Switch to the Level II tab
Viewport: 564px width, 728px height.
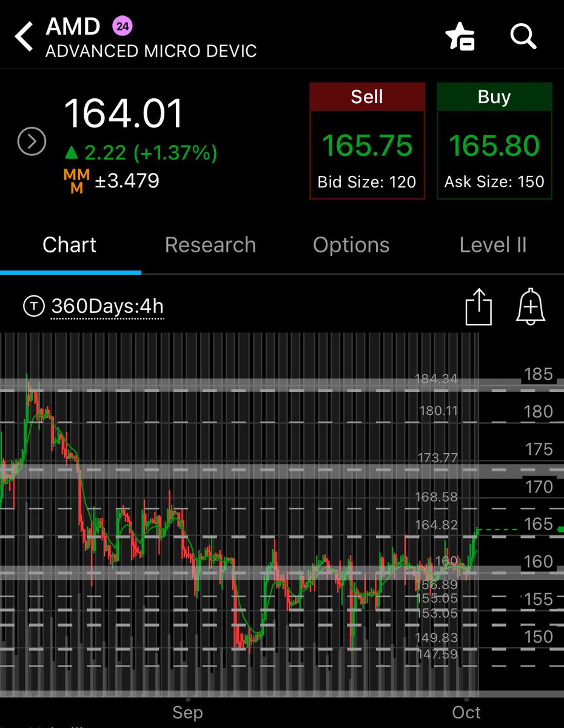click(x=493, y=245)
